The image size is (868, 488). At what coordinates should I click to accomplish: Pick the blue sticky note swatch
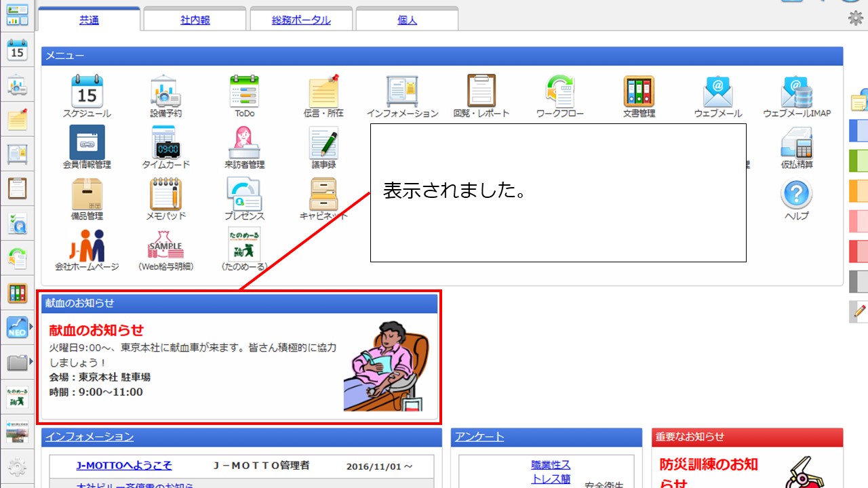coord(859,131)
